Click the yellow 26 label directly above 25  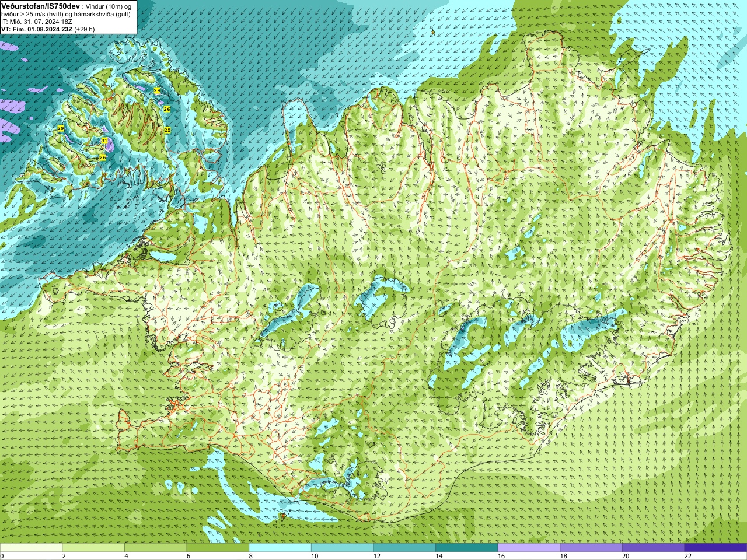click(167, 109)
